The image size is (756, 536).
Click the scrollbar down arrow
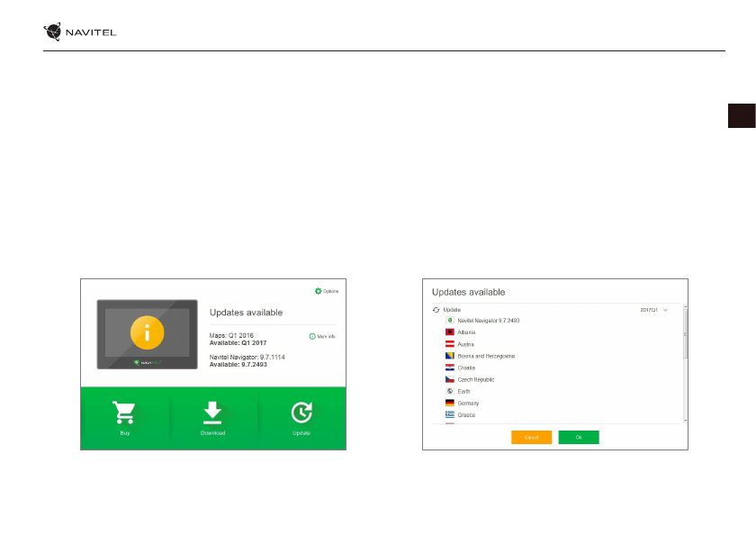point(684,420)
